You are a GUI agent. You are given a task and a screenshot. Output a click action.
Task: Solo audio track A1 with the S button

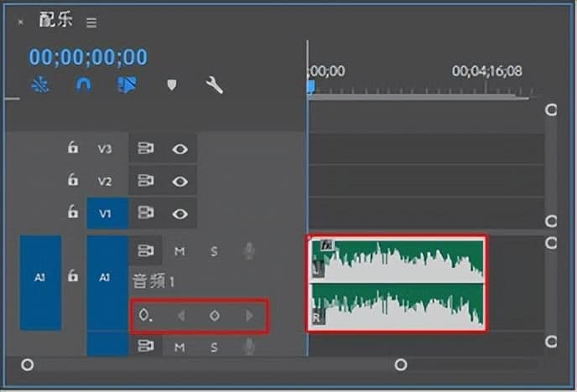coord(214,250)
